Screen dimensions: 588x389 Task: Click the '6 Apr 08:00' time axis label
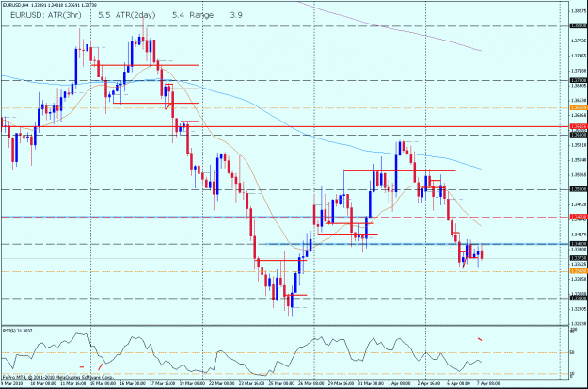coord(459,383)
